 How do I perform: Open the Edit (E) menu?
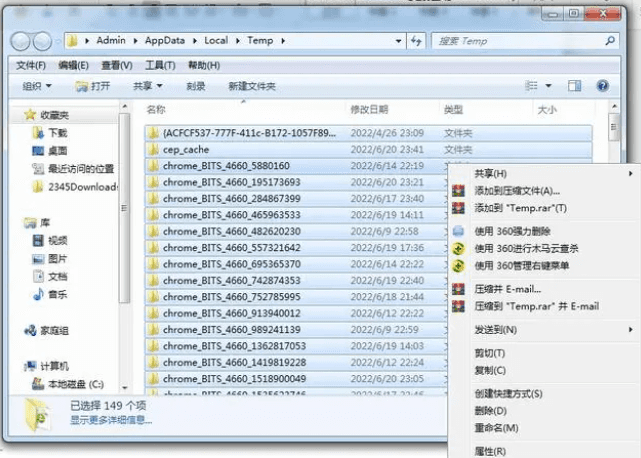73,65
